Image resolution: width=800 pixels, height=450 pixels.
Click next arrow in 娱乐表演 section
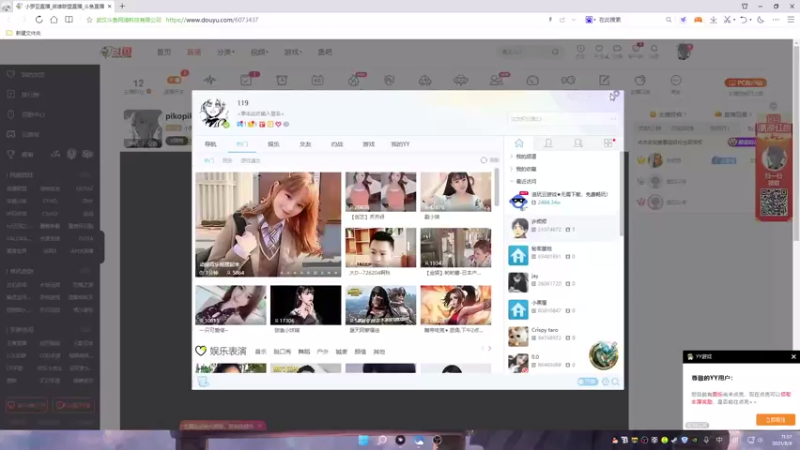pyautogui.click(x=490, y=348)
